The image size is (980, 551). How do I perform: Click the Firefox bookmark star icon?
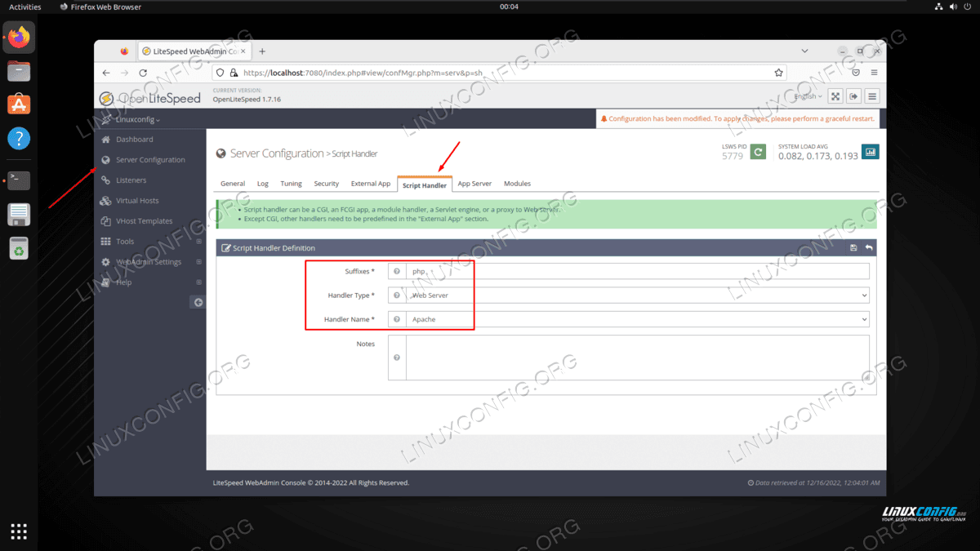pos(779,73)
